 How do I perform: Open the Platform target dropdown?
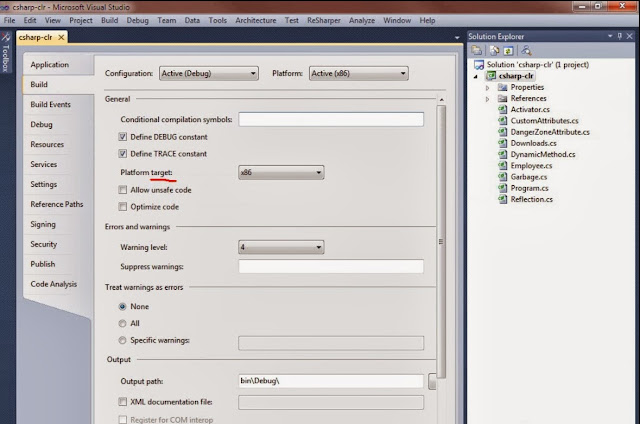click(x=281, y=173)
